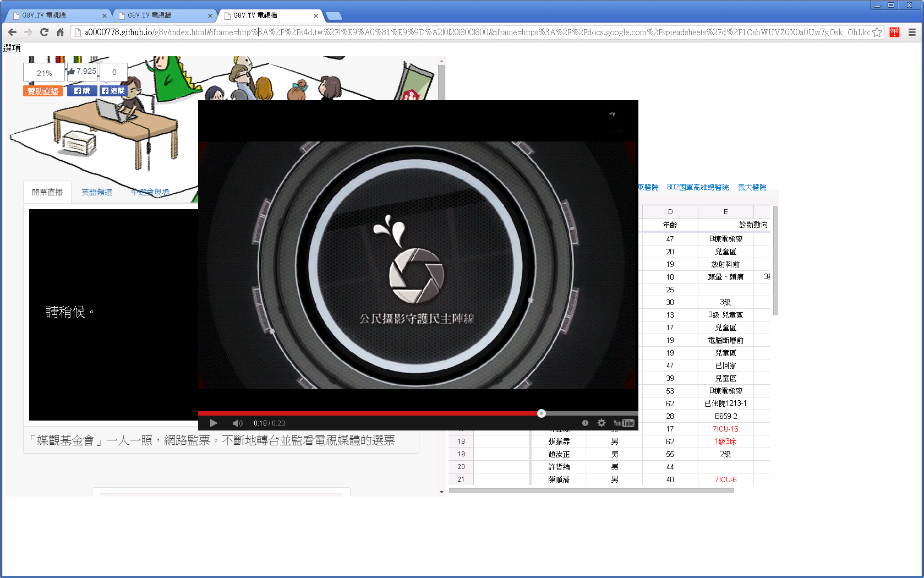This screenshot has width=924, height=578.
Task: Open the 802國軍高雄總醫院 sheet link
Action: 697,187
